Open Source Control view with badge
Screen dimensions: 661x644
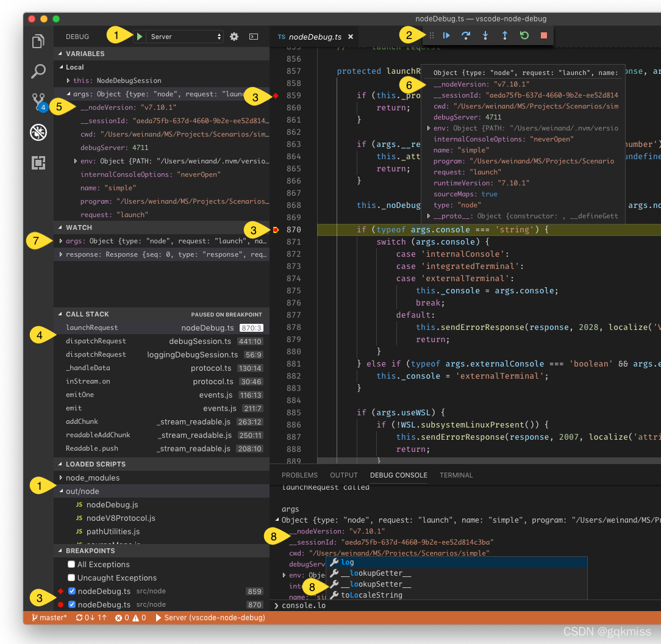[x=38, y=102]
